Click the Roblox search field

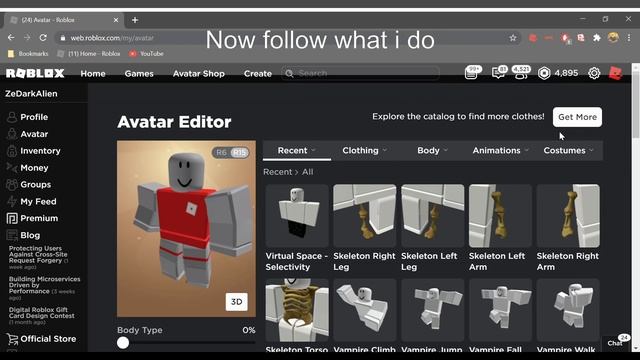(x=360, y=73)
